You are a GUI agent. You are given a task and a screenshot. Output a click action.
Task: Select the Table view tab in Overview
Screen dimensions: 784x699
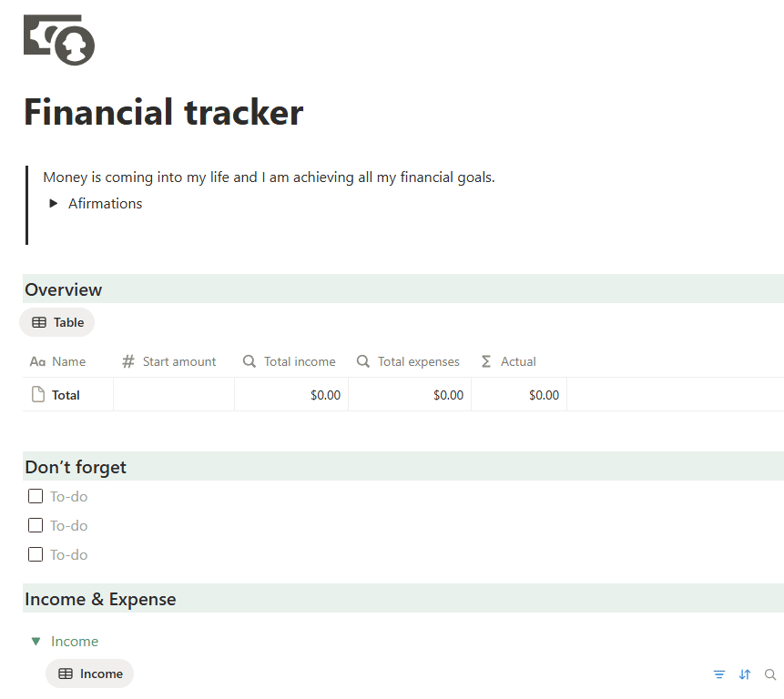click(57, 322)
